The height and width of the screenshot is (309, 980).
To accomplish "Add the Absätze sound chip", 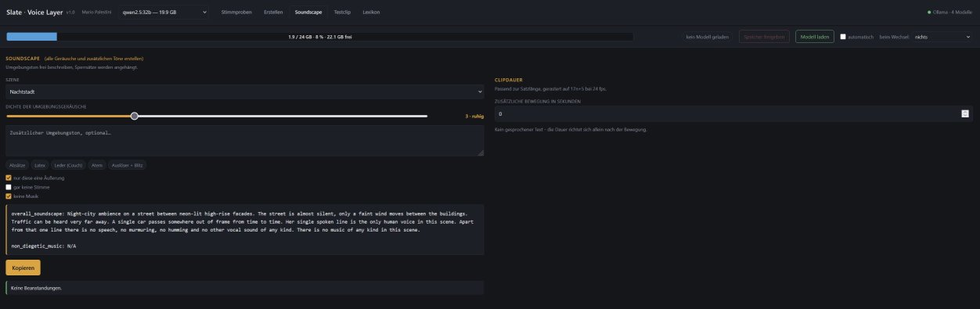I will [17, 165].
